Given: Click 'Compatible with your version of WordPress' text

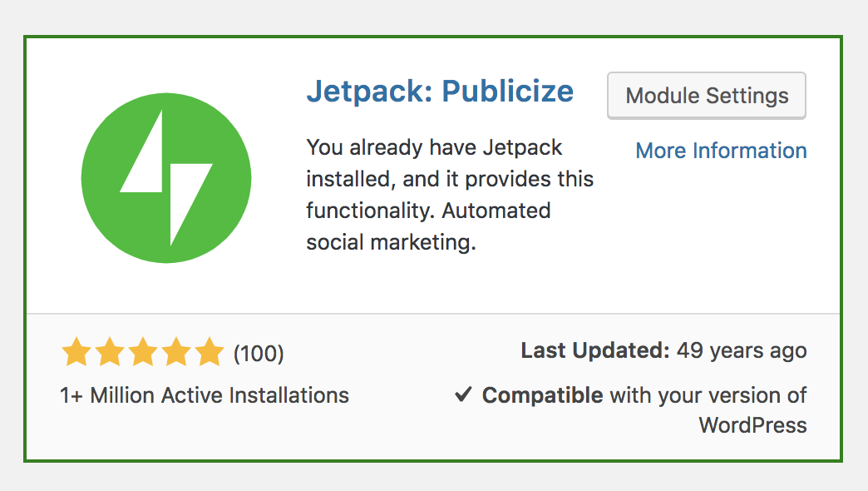Looking at the screenshot, I should (644, 410).
